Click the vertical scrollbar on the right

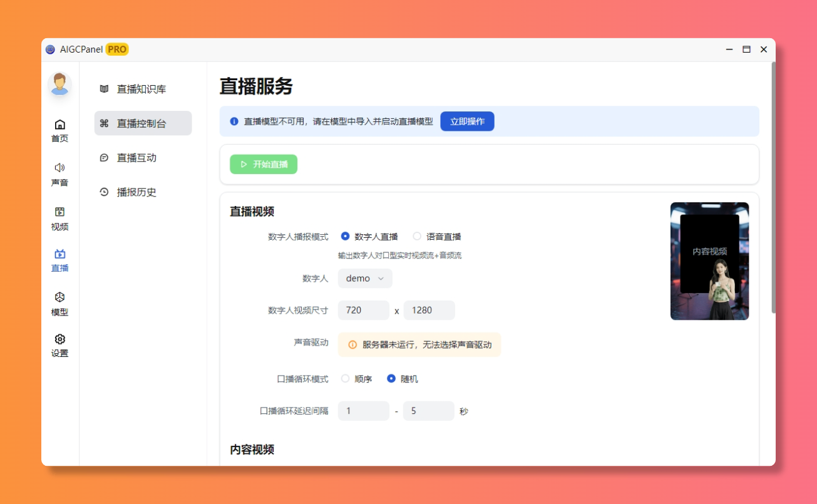pyautogui.click(x=773, y=188)
